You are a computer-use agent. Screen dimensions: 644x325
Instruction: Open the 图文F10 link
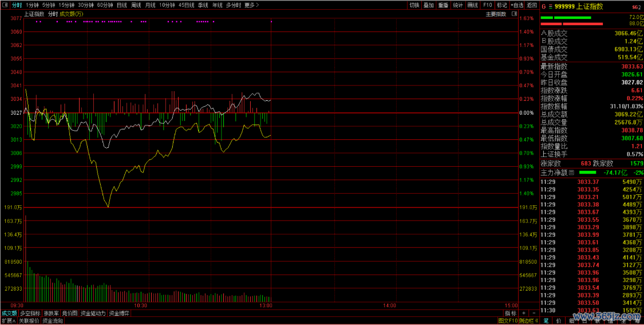[x=508, y=321]
